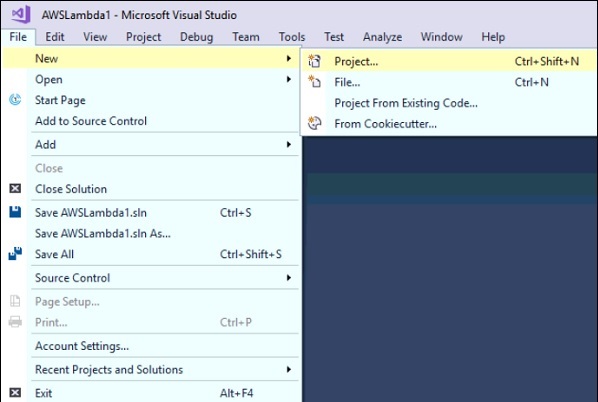Screen dimensions: 598x402
Task: Click the Cookiecutter icon in submenu
Action: 315,123
